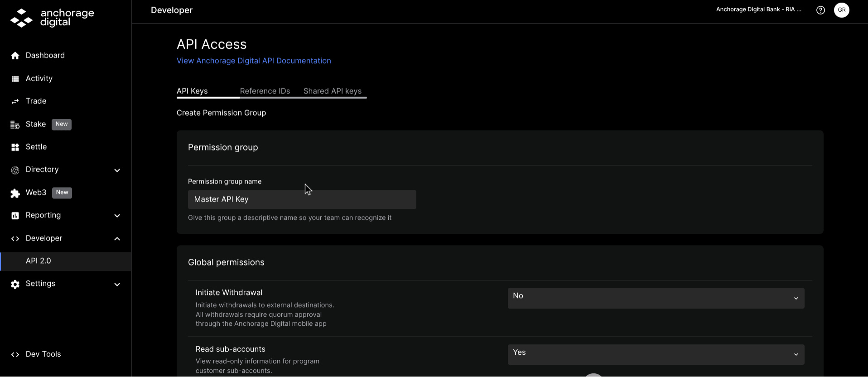Switch to the Shared API keys tab
868x377 pixels.
click(x=333, y=91)
